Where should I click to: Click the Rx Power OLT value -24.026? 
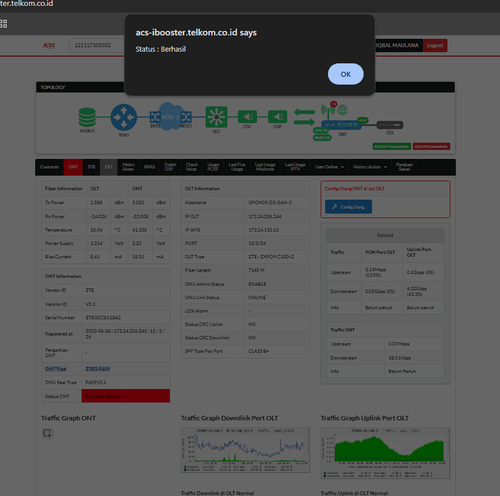(x=99, y=216)
